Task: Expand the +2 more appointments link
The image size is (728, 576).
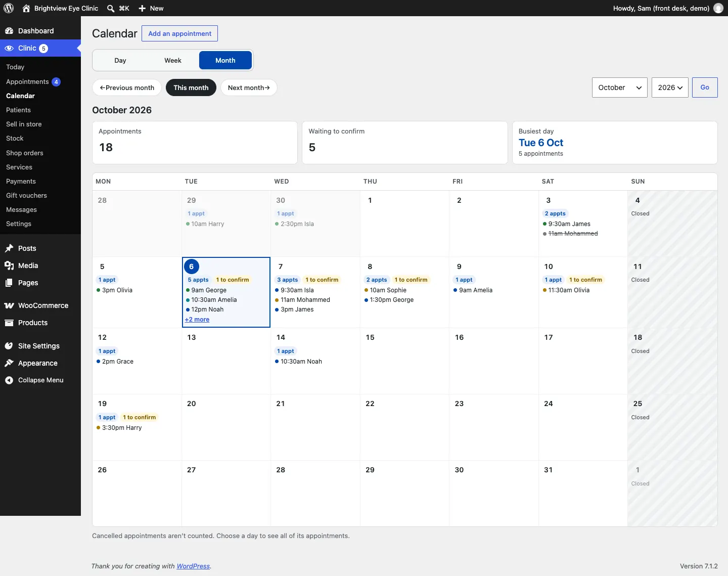Action: pos(197,320)
